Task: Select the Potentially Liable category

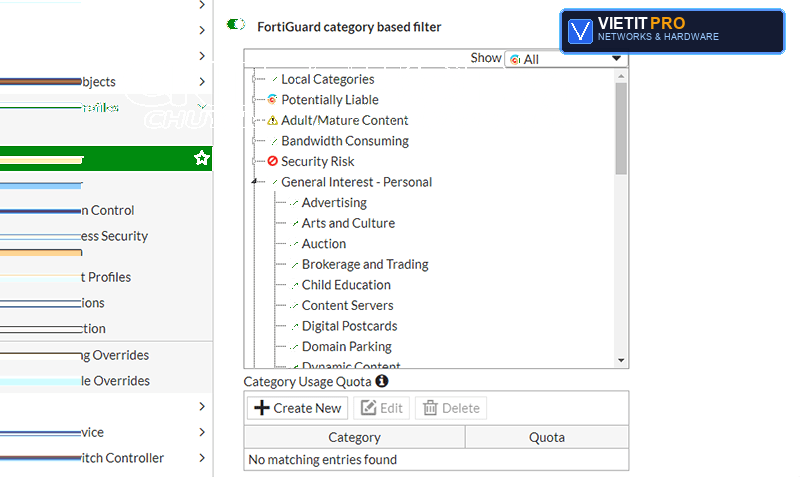Action: (x=330, y=99)
